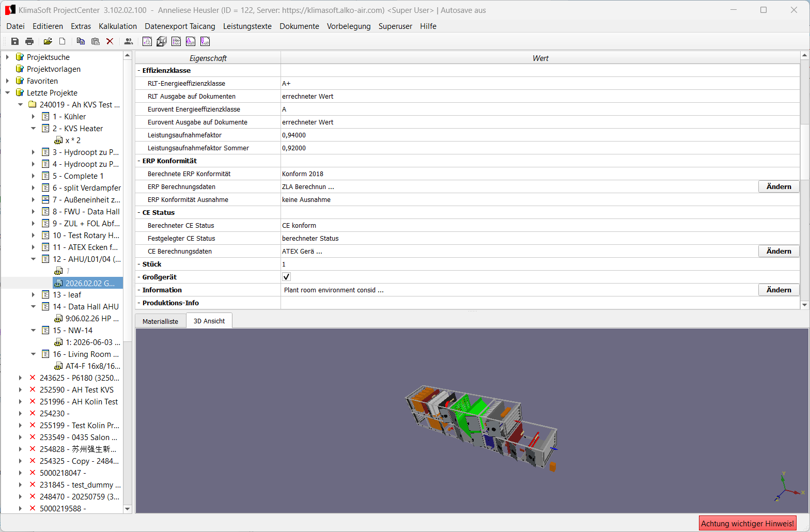This screenshot has width=810, height=532.
Task: Click the Konform 2018 value
Action: pyautogui.click(x=303, y=174)
